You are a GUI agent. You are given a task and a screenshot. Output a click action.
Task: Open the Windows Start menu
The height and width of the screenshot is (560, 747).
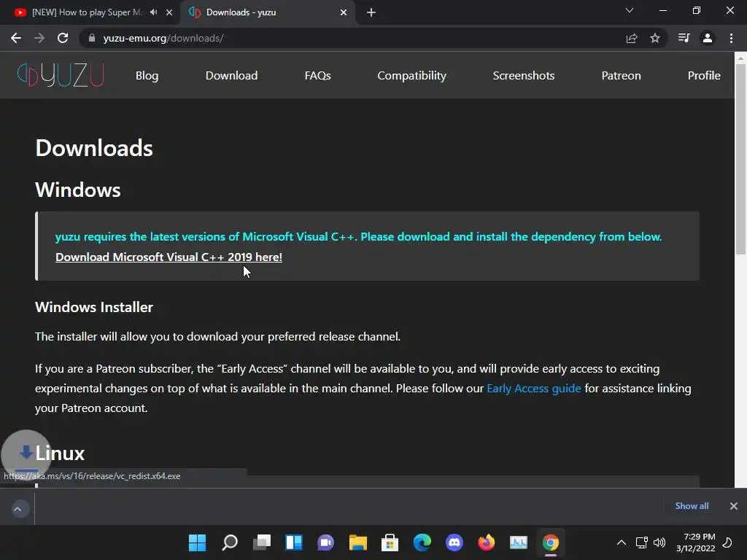click(197, 542)
